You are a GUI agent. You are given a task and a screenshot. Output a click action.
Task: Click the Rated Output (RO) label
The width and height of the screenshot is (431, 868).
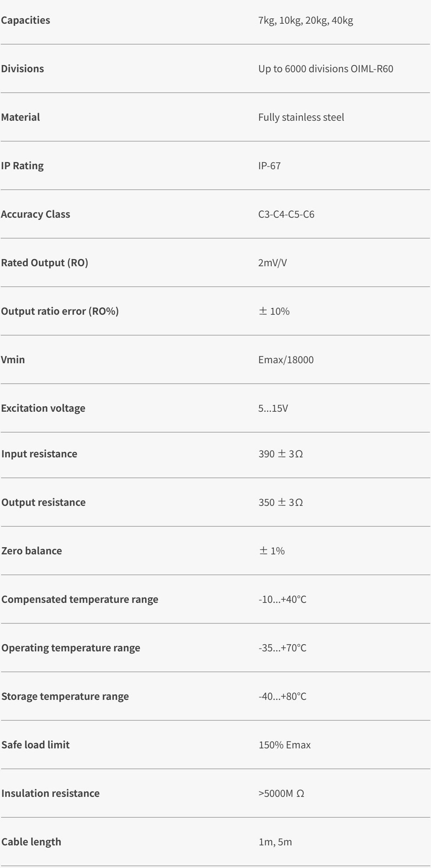click(44, 263)
